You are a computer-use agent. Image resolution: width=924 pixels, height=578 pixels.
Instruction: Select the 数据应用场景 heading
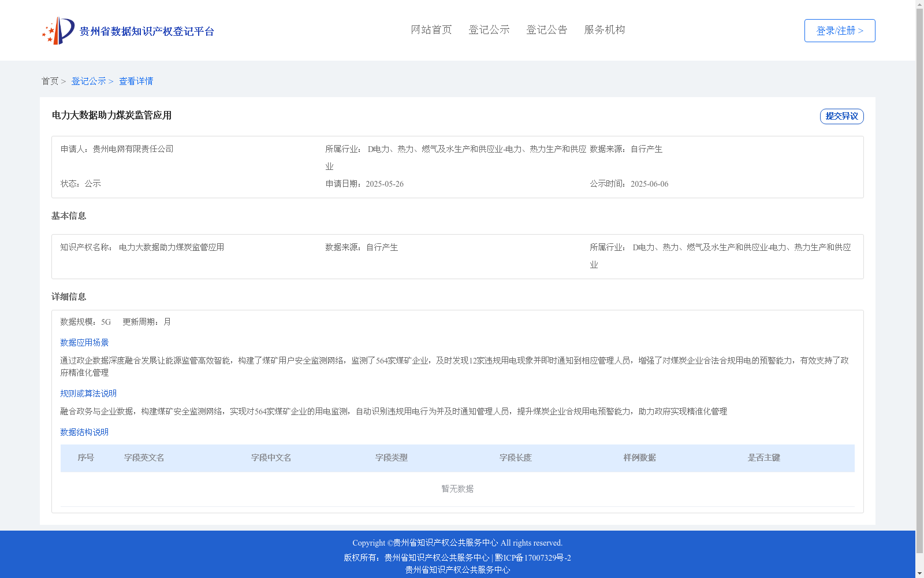(84, 343)
